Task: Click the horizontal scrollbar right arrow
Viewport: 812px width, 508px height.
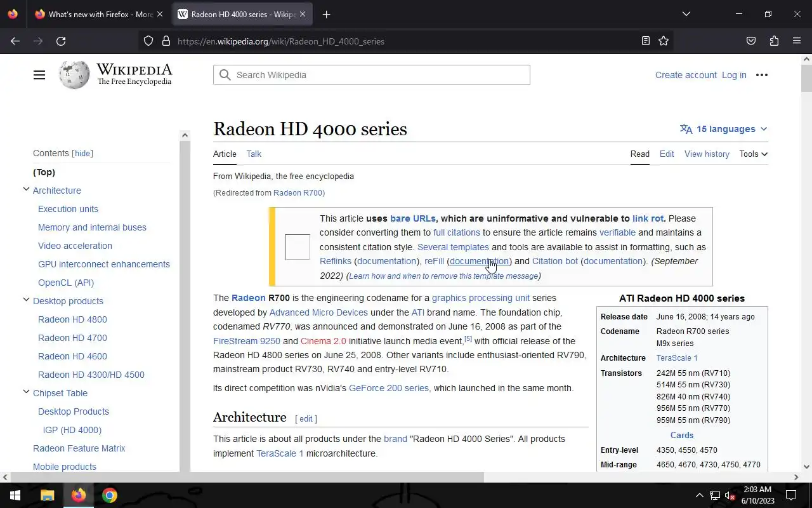Action: [796, 477]
